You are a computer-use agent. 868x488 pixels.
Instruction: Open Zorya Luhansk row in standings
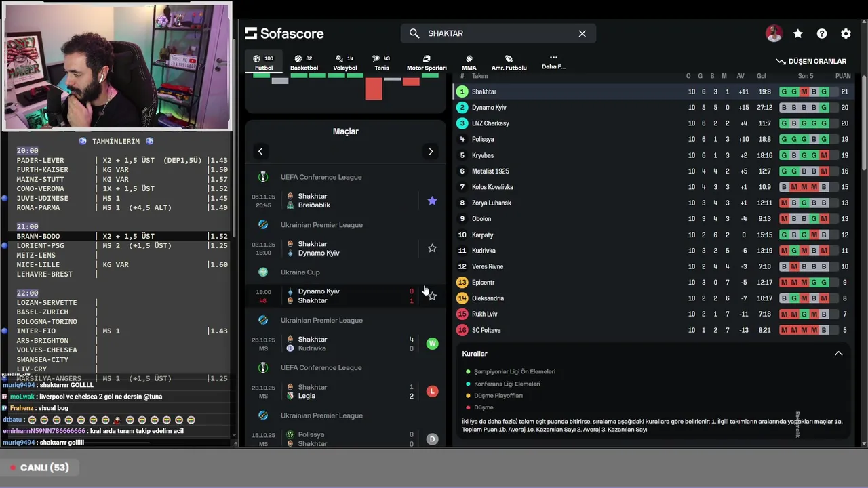pyautogui.click(x=655, y=203)
